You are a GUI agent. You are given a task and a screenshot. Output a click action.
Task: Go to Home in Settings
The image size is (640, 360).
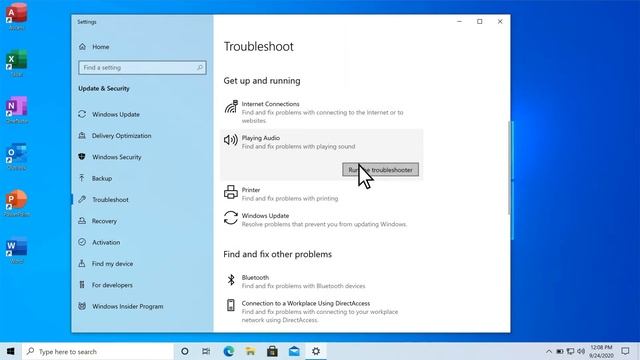click(100, 47)
